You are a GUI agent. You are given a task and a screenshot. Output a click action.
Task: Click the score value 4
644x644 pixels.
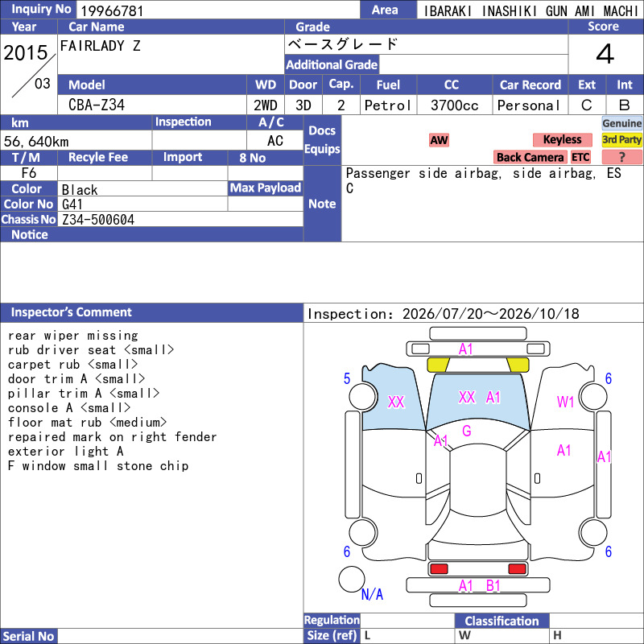(x=605, y=54)
